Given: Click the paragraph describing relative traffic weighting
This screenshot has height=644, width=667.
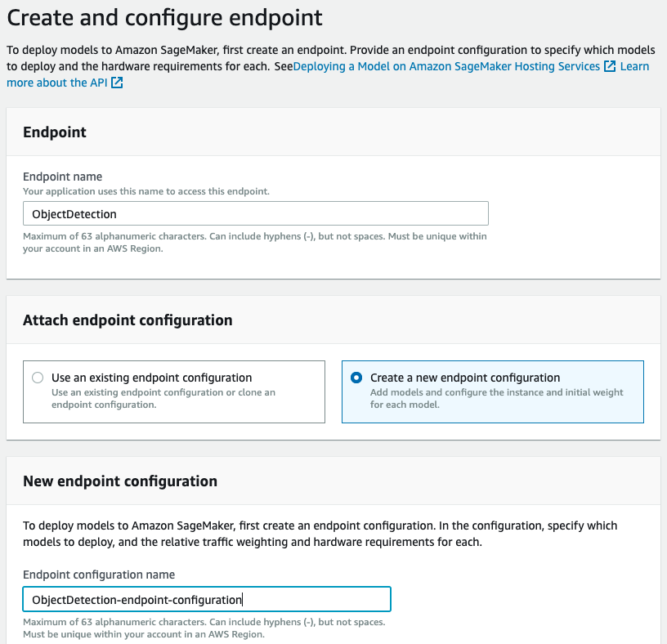Looking at the screenshot, I should [320, 533].
